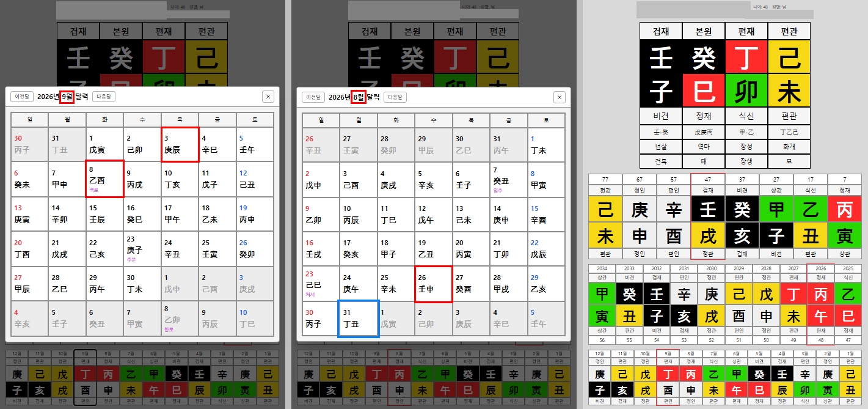Choose day 20 丁酉 in the 9월 calendar
The image size is (868, 409).
click(29, 248)
